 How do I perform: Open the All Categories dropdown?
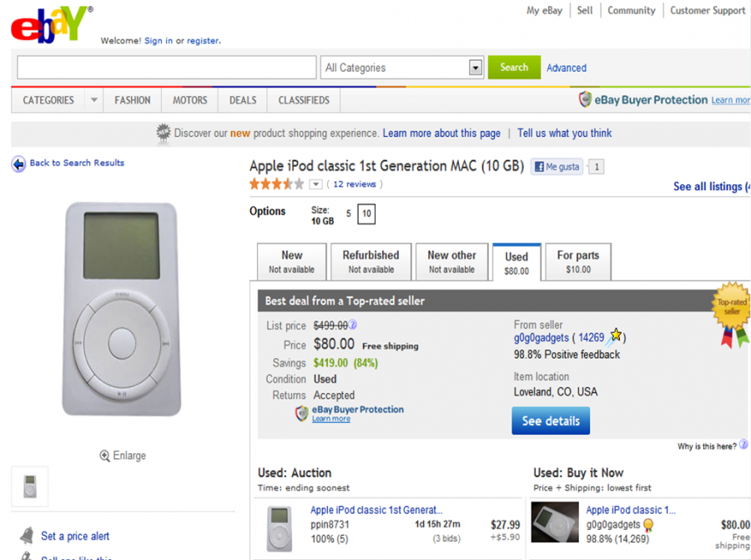[475, 68]
